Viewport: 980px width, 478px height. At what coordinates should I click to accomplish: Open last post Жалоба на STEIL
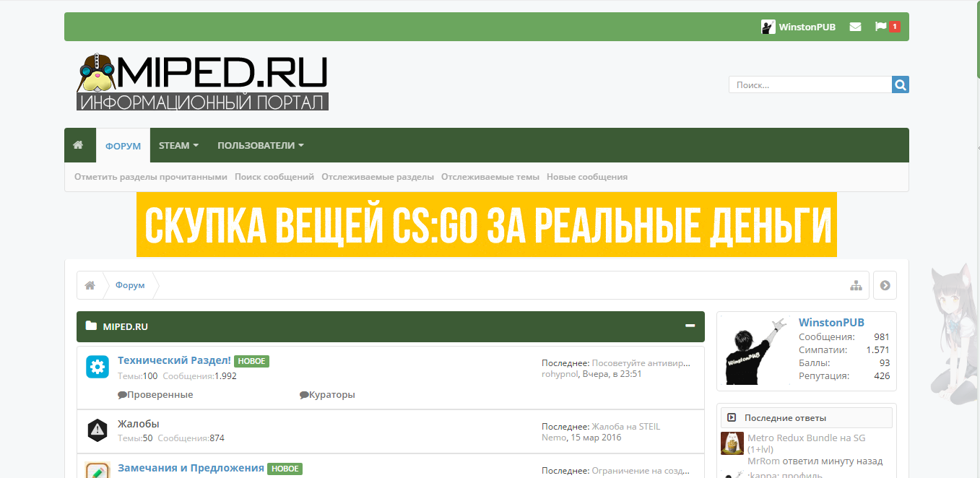(625, 426)
